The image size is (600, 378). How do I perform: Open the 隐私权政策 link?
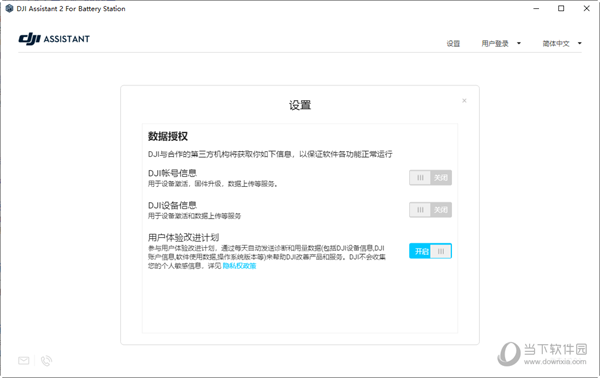coord(240,266)
